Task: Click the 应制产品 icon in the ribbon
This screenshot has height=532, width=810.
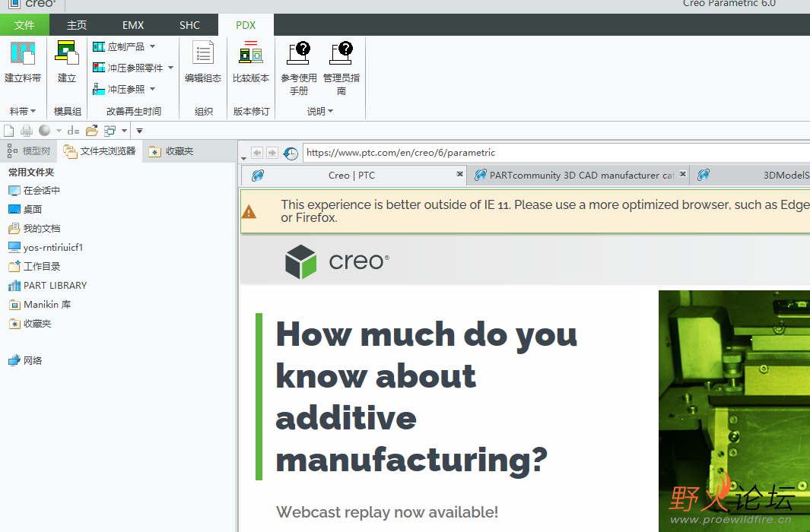Action: [x=99, y=47]
